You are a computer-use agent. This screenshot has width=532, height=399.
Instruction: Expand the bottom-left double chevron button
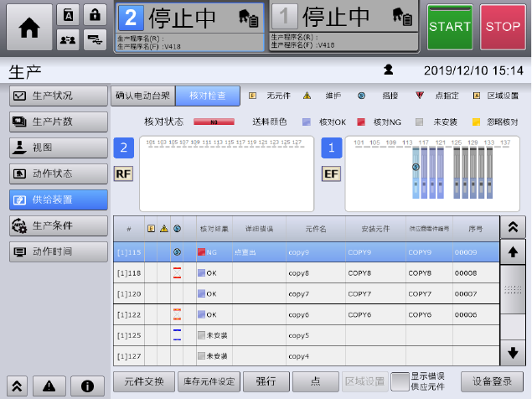click(17, 386)
